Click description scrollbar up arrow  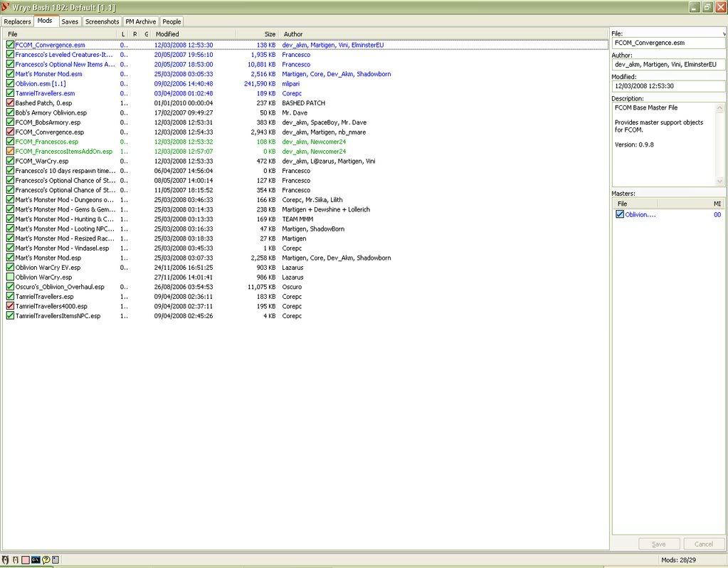point(719,107)
